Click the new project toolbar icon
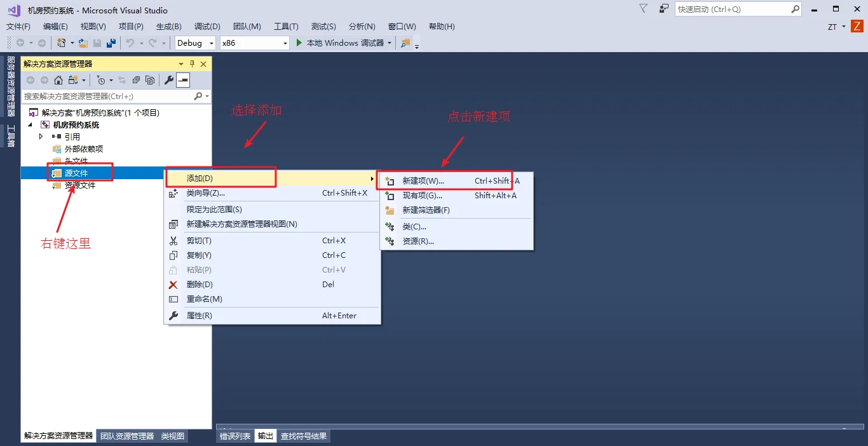 click(62, 43)
